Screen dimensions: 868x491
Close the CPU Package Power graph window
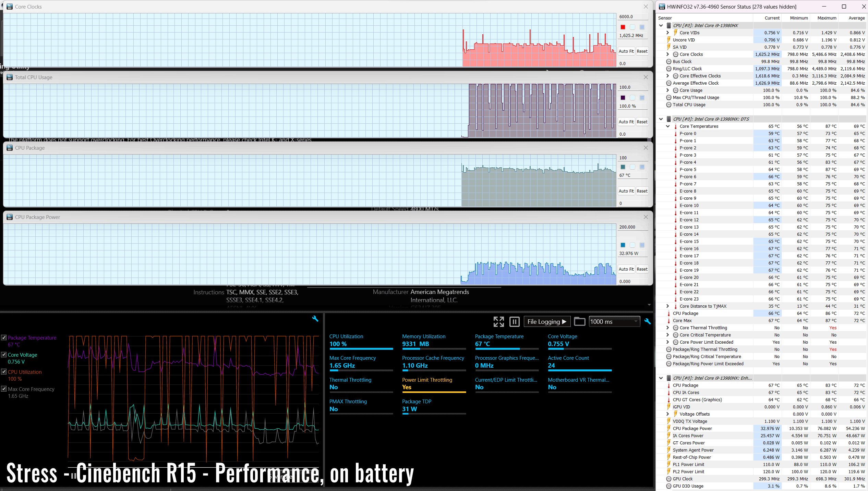tap(646, 217)
